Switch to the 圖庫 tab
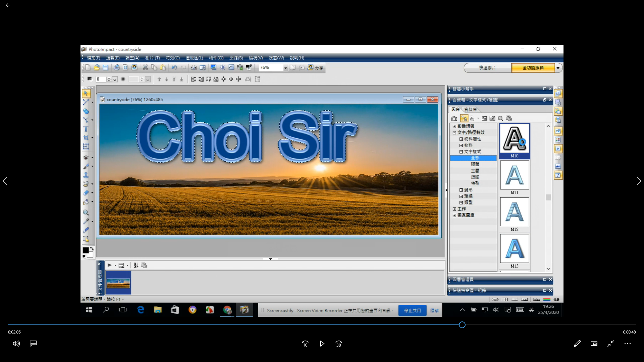 coord(455,110)
